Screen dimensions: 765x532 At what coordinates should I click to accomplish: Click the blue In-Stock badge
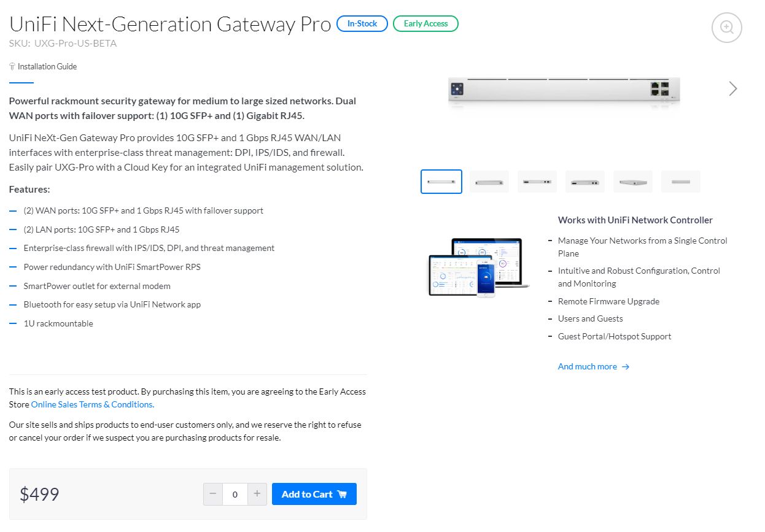pos(362,23)
